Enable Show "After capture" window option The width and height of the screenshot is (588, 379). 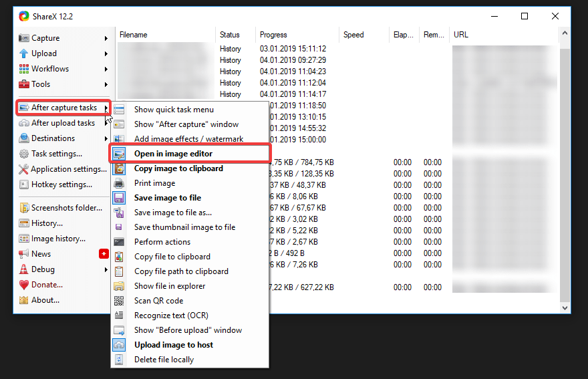click(x=190, y=124)
